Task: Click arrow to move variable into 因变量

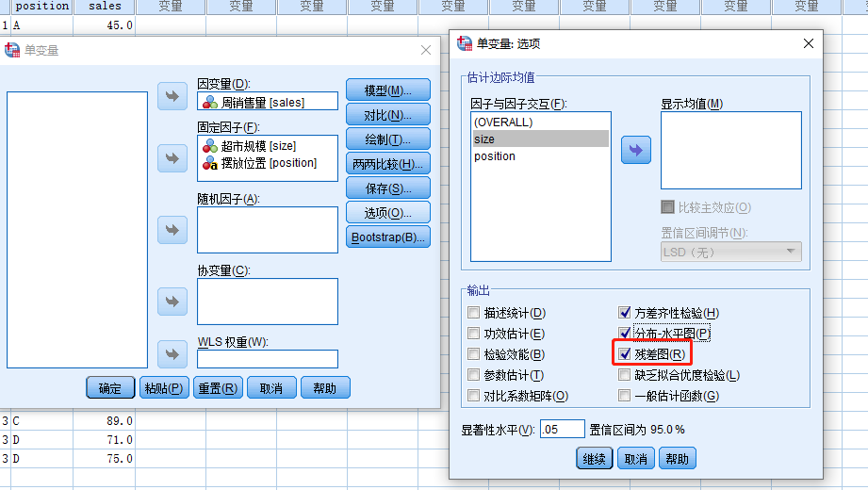Action: (x=172, y=96)
